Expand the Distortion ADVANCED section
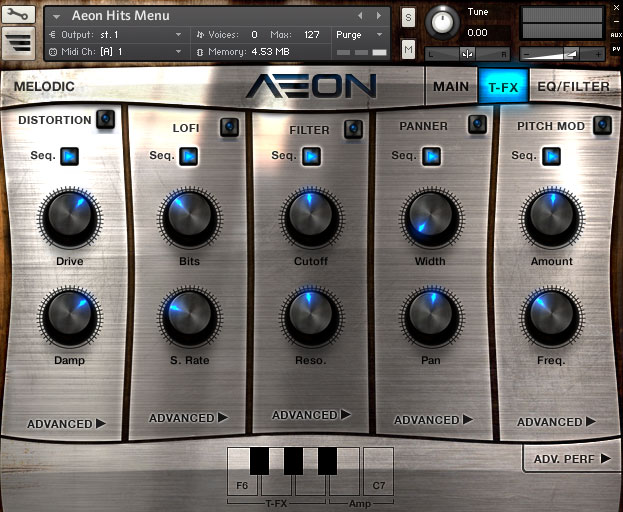This screenshot has width=623, height=512. [66, 424]
